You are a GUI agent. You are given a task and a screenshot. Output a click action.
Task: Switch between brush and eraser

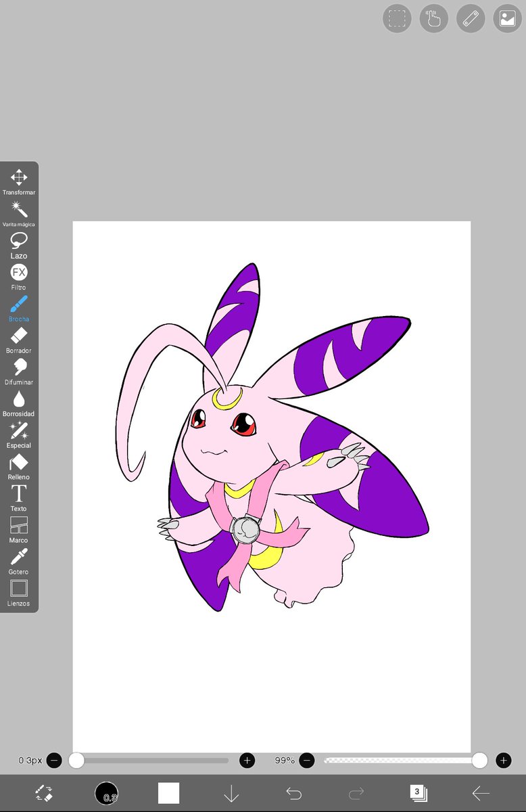point(44,793)
